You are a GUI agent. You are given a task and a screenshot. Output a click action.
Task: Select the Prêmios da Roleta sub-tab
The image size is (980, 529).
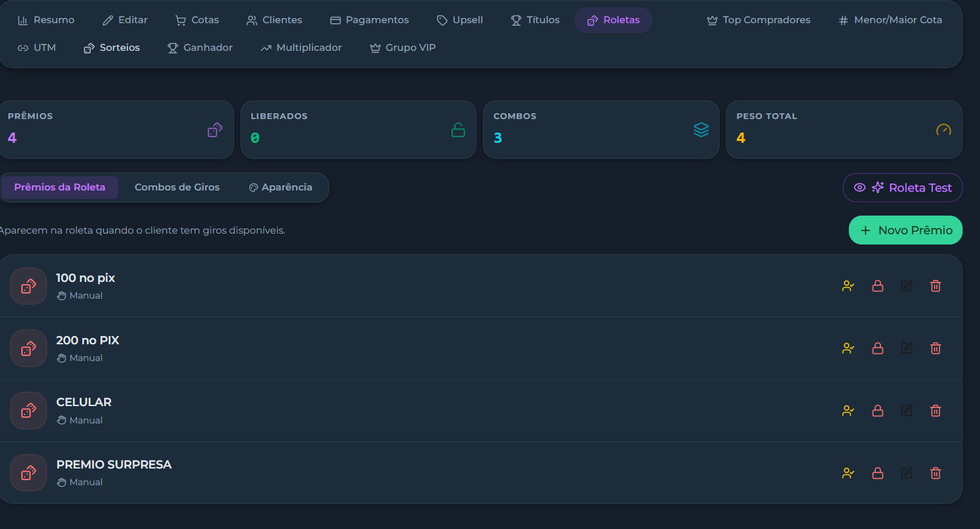59,187
